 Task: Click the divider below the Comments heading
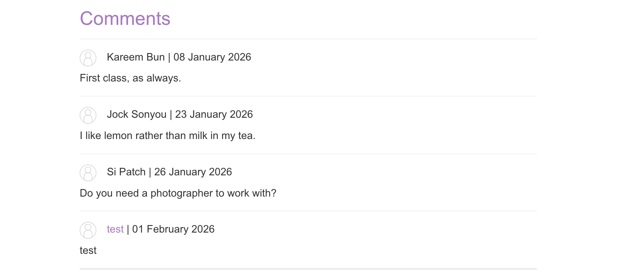coord(308,39)
